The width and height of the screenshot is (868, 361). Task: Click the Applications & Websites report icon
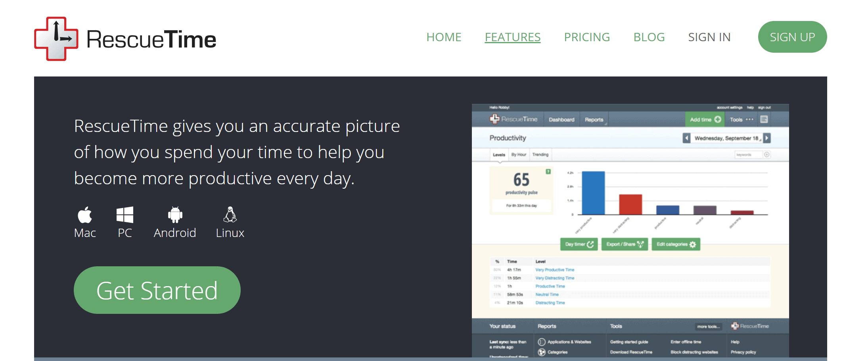542,342
